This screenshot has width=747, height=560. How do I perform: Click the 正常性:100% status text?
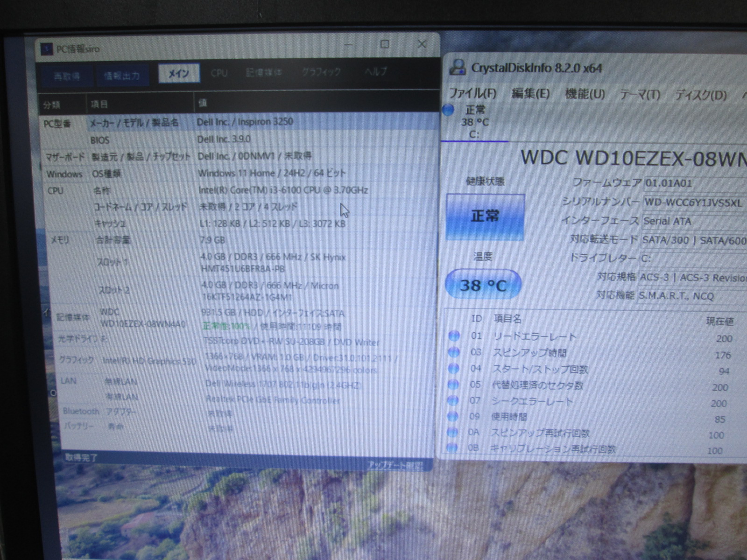(x=226, y=326)
